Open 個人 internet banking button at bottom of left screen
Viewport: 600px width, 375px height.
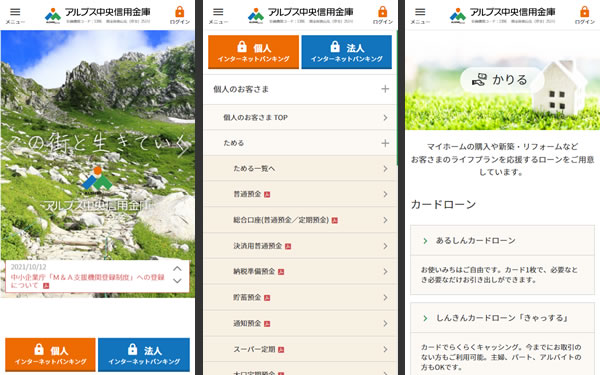[x=51, y=355]
